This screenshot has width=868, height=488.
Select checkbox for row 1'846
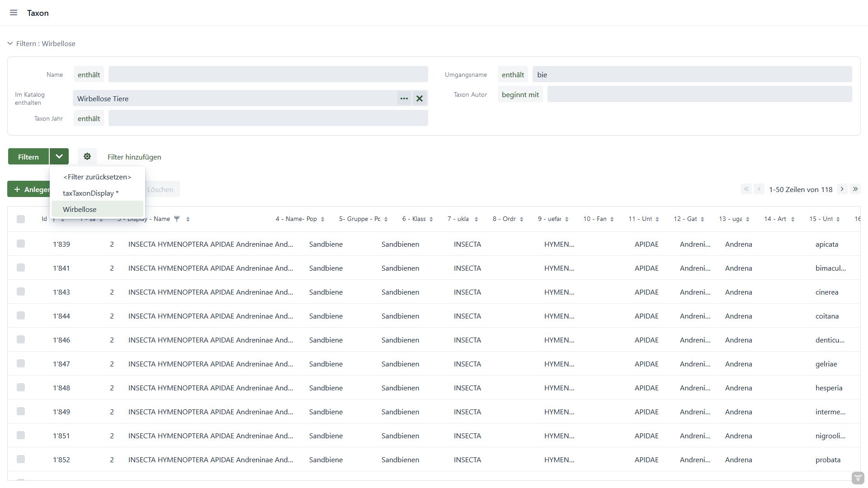point(21,340)
